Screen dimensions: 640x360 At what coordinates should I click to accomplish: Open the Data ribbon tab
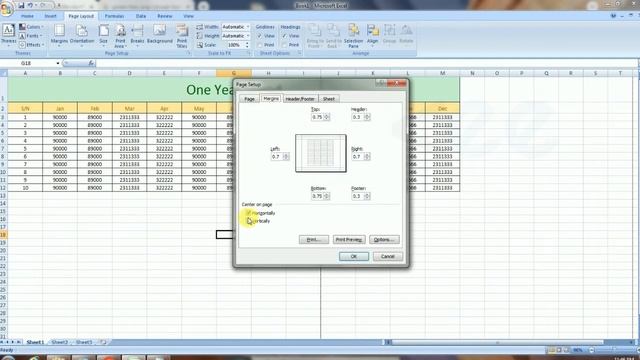click(141, 16)
